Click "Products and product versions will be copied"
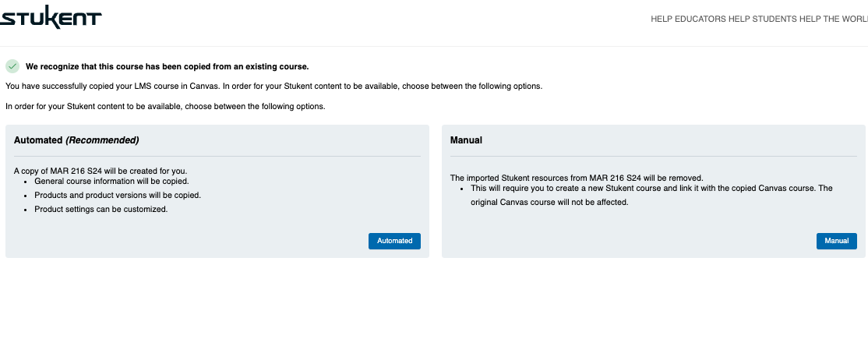 click(x=118, y=195)
